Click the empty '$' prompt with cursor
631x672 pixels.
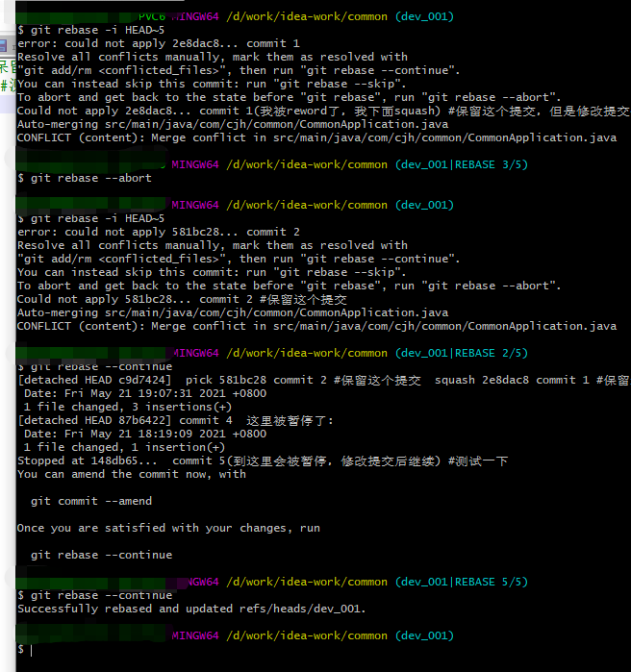coord(25,650)
